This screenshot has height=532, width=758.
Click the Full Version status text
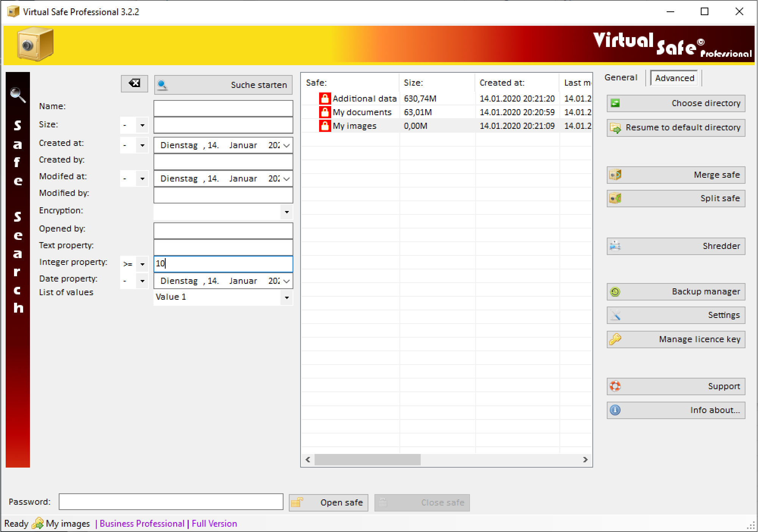(214, 524)
